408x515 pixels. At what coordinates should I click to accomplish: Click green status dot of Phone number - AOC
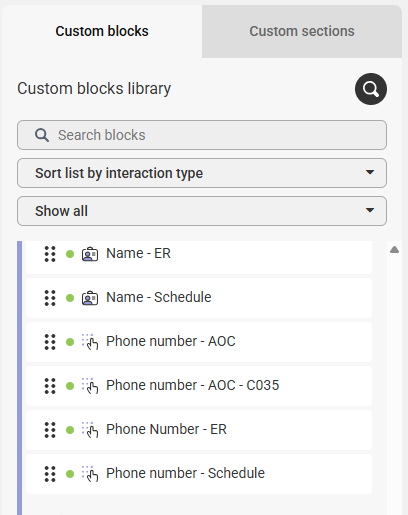coord(70,342)
